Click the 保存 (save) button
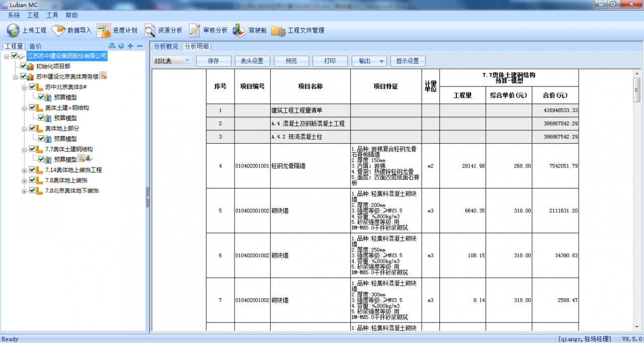This screenshot has width=644, height=343. (x=213, y=60)
